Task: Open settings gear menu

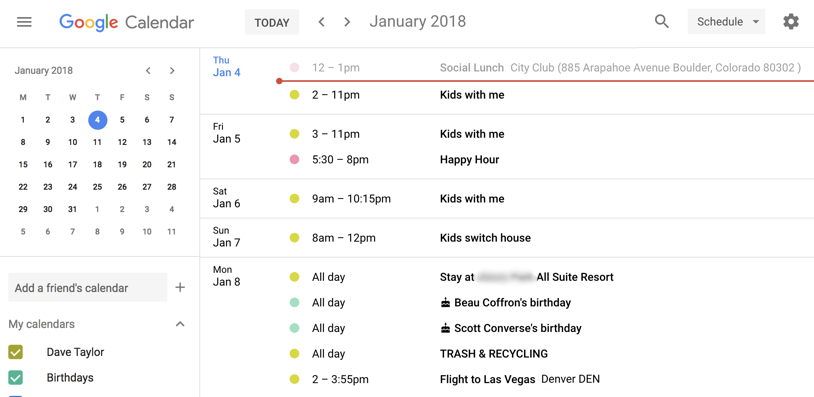Action: [x=791, y=22]
